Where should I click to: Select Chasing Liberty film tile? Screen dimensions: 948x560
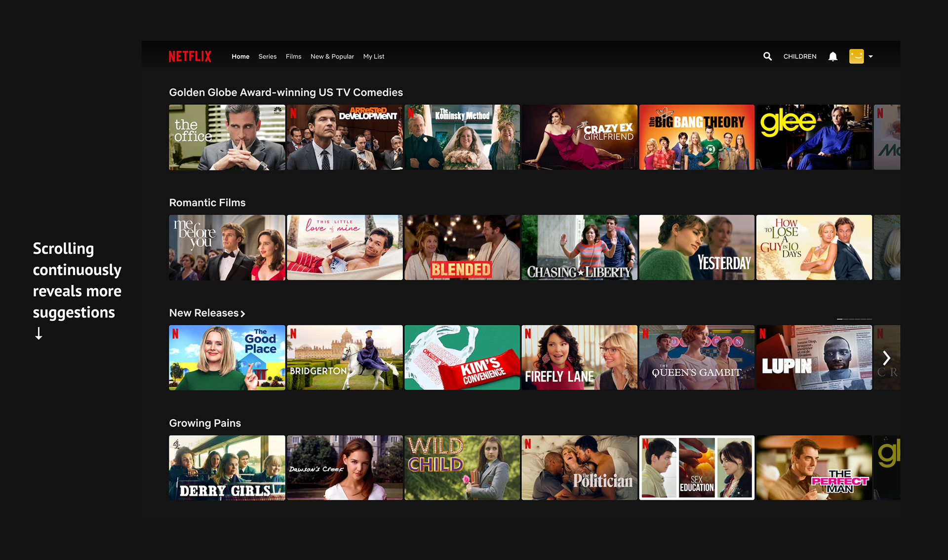pyautogui.click(x=580, y=247)
